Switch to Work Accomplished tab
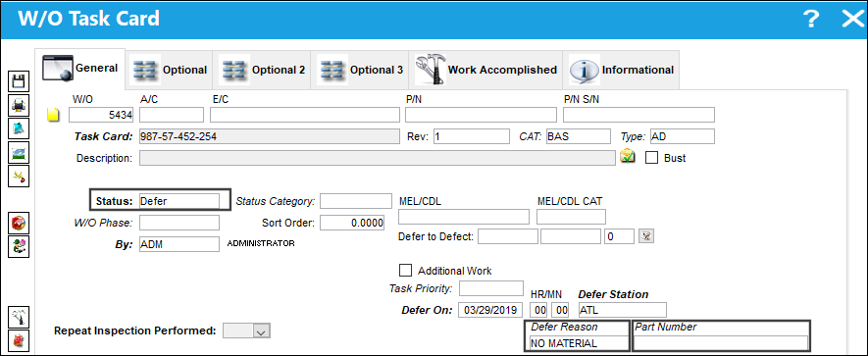868x356 pixels. tap(485, 70)
